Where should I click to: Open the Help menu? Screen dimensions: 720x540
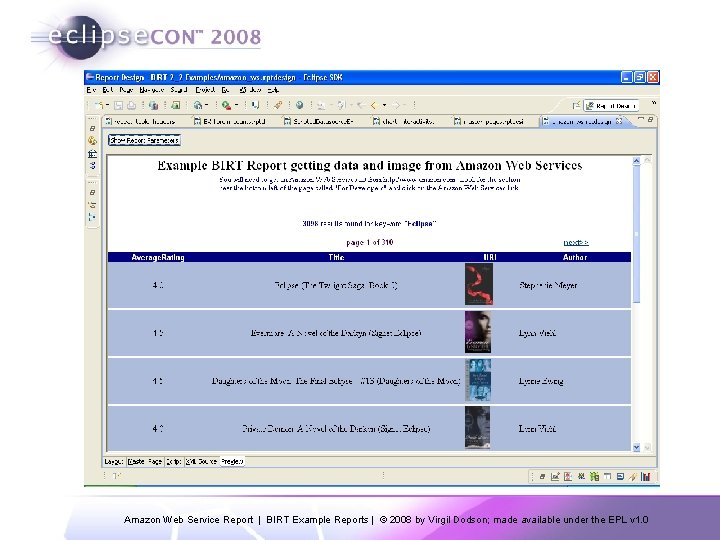tap(273, 90)
